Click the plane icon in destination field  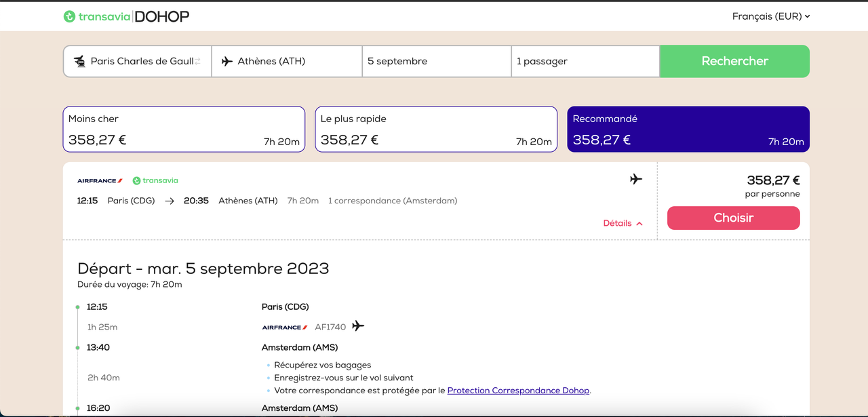coord(227,62)
